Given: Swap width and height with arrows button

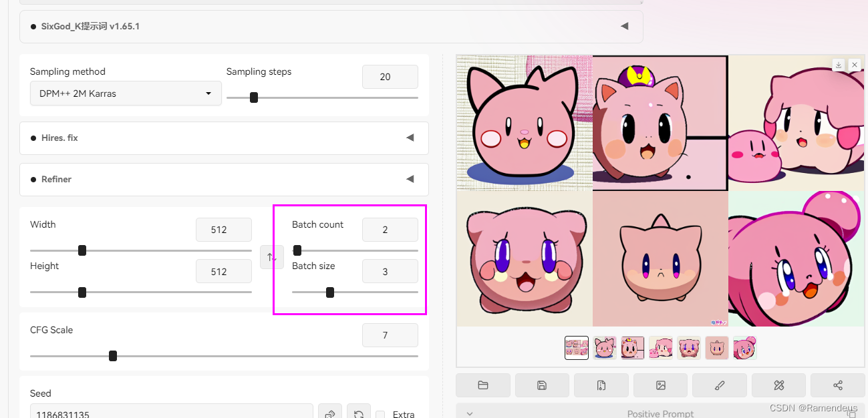Looking at the screenshot, I should 271,257.
